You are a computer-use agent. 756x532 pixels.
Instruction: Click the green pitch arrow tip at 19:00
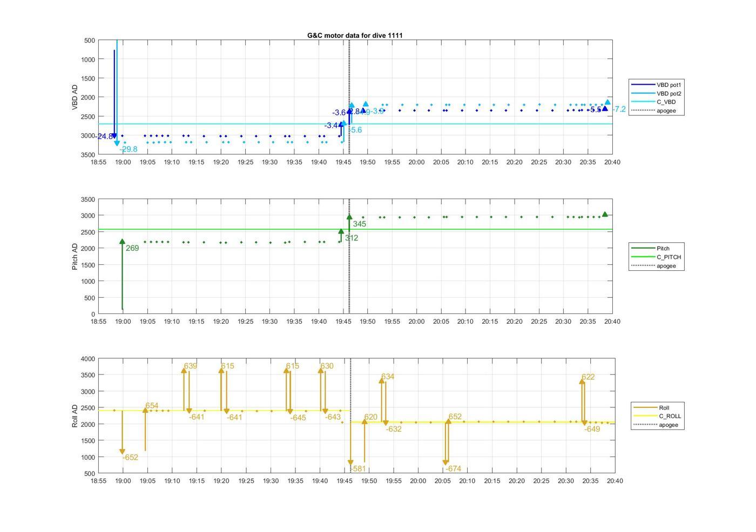point(122,242)
